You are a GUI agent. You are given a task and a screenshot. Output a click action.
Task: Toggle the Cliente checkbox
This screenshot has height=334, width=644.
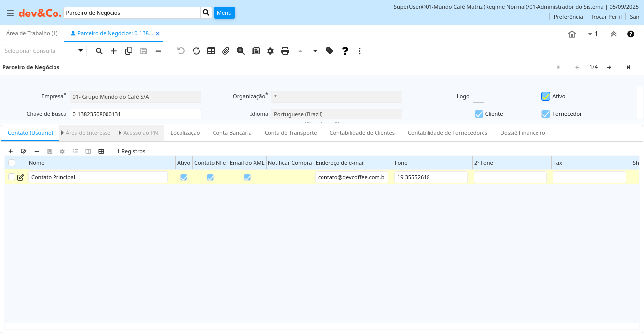(479, 114)
